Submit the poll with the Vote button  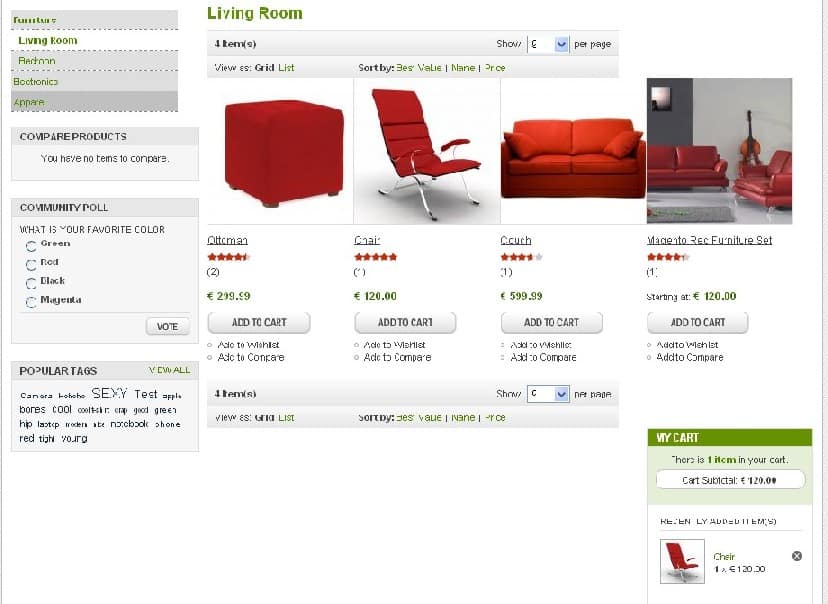[x=167, y=327]
